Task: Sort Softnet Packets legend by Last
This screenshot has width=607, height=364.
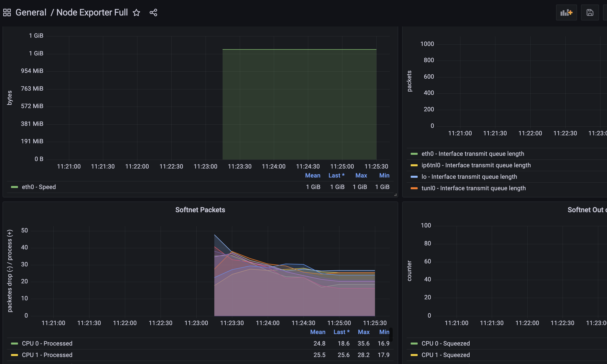Action: (341, 332)
